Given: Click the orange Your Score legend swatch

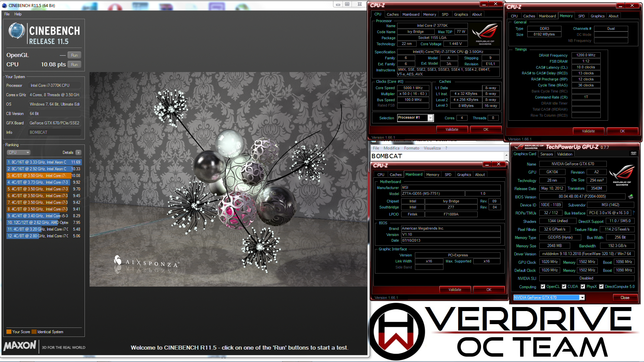Looking at the screenshot, I should 9,332.
